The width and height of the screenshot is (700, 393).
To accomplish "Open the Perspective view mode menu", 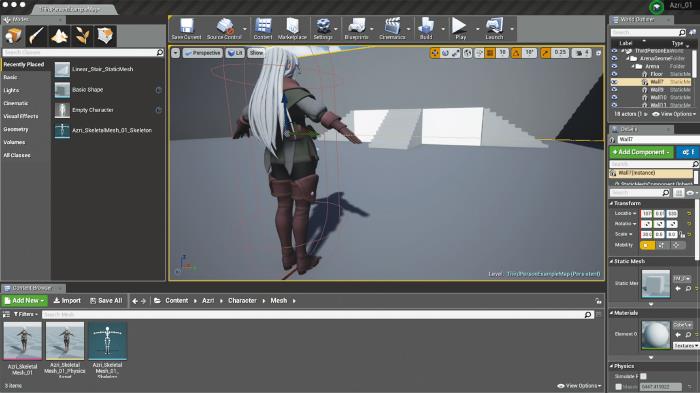I will [202, 53].
